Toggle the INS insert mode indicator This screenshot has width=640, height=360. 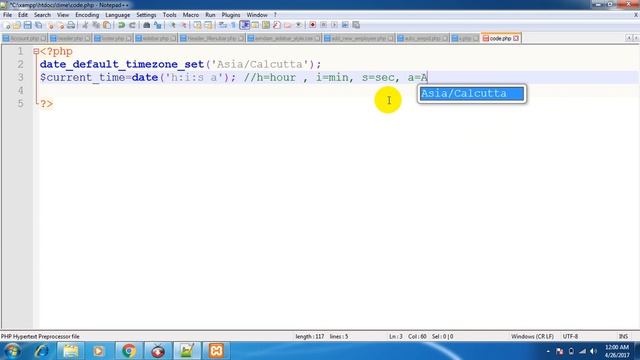[x=623, y=337]
